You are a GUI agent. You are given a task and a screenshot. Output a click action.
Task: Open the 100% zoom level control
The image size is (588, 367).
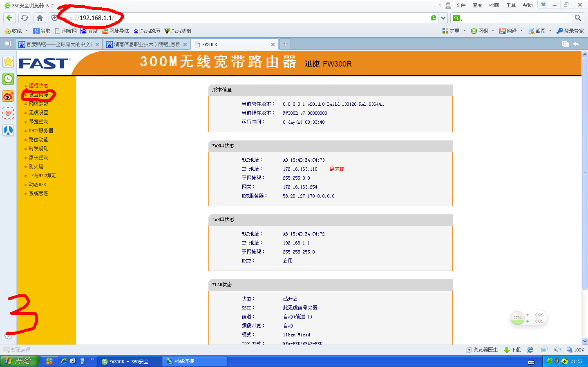point(575,350)
